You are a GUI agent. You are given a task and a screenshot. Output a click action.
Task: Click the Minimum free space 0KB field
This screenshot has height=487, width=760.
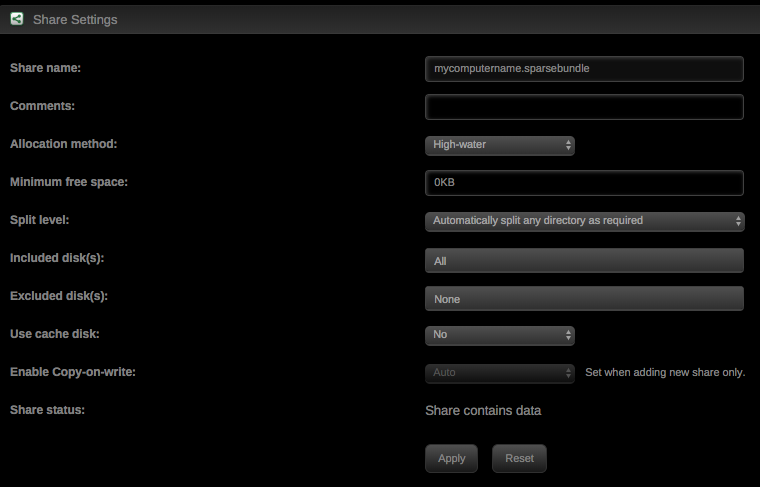coord(584,183)
